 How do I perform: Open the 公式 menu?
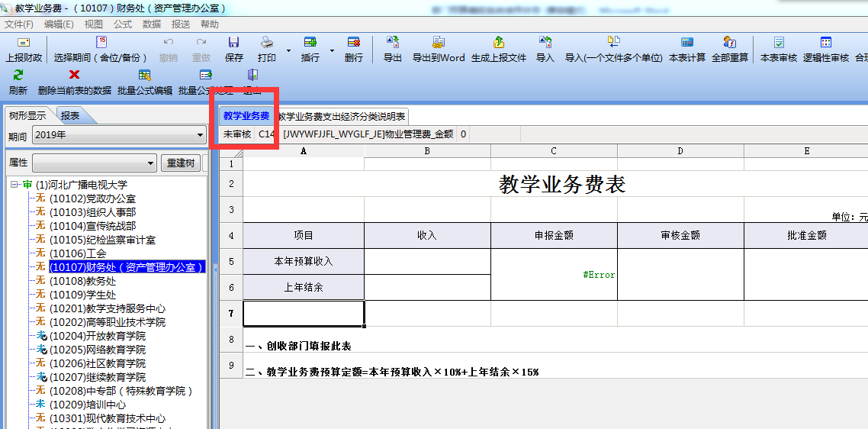[x=123, y=24]
